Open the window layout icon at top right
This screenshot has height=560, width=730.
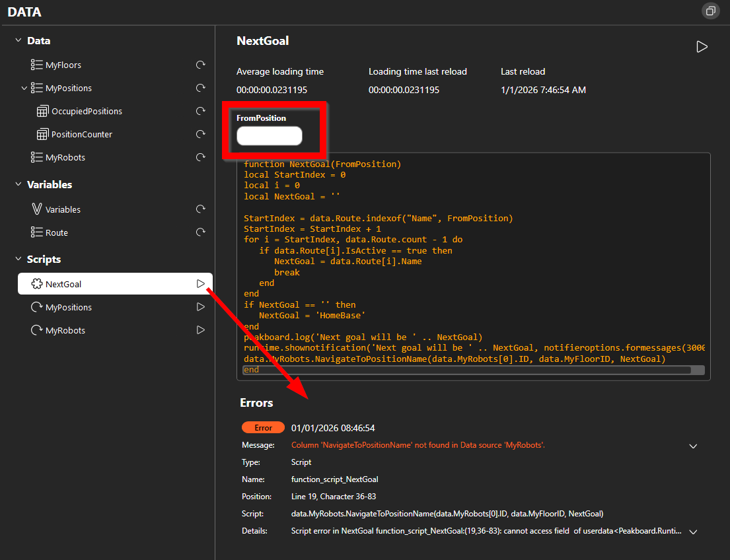[x=711, y=11]
